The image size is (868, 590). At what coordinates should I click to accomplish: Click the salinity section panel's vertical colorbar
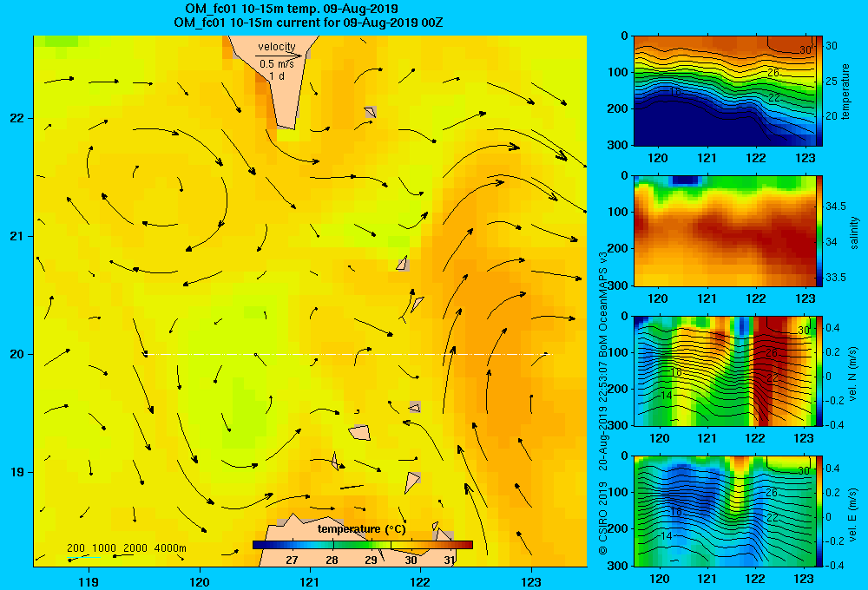819,231
